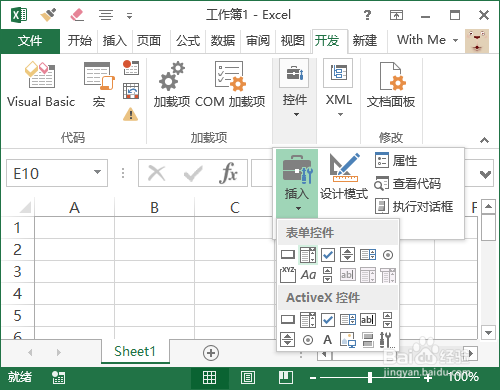The image size is (500, 390).
Task: Switch to the 审阅 Review tab
Action: point(258,41)
